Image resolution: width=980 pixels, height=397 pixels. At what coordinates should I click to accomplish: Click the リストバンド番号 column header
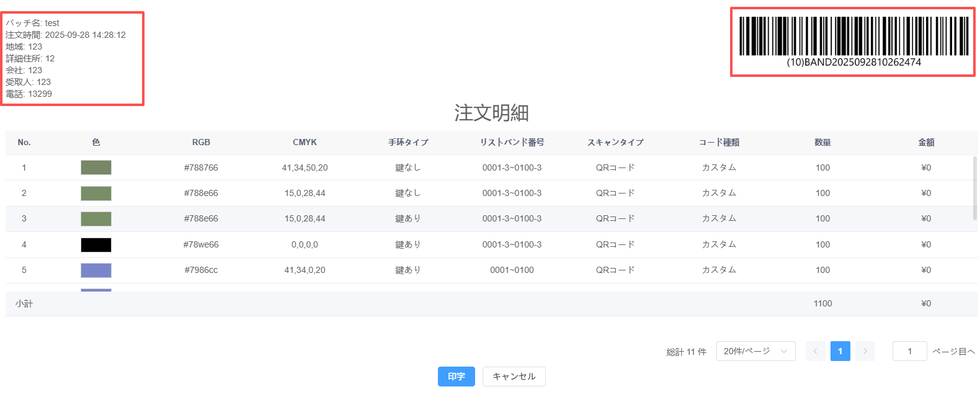click(x=512, y=142)
